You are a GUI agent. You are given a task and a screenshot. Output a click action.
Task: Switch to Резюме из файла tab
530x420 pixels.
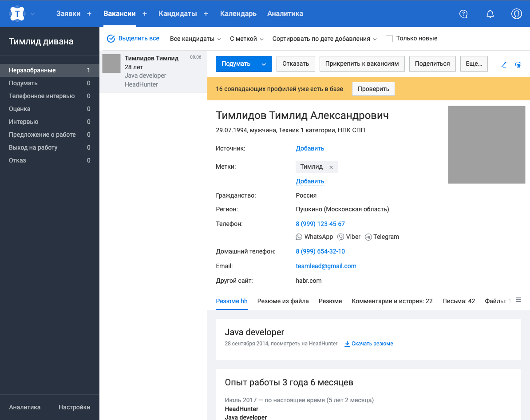coord(283,301)
